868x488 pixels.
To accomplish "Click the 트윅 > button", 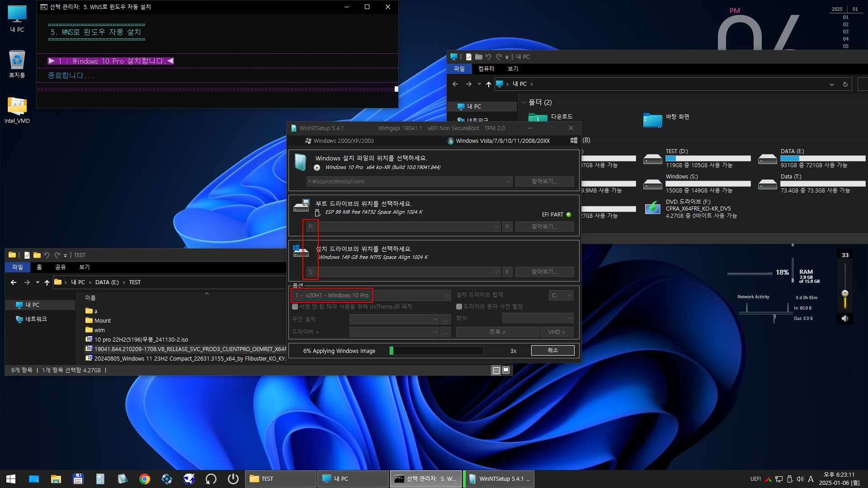I will pyautogui.click(x=497, y=332).
